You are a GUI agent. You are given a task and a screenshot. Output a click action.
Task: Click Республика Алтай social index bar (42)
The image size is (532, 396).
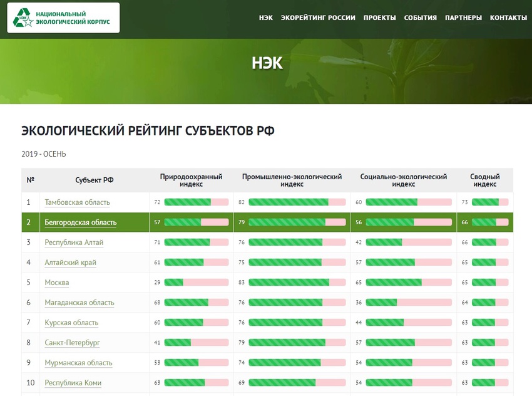[x=409, y=242]
